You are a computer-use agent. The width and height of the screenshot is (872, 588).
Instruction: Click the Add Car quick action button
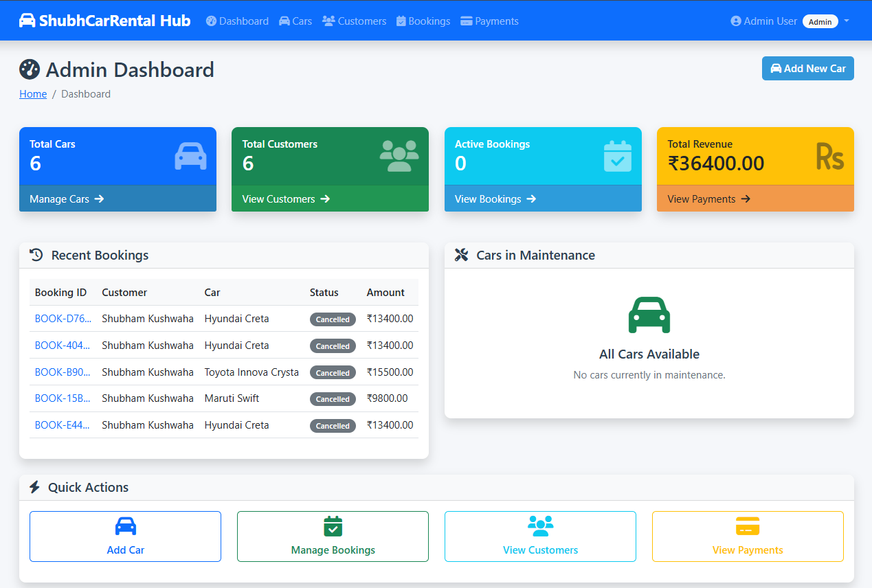[x=125, y=536]
